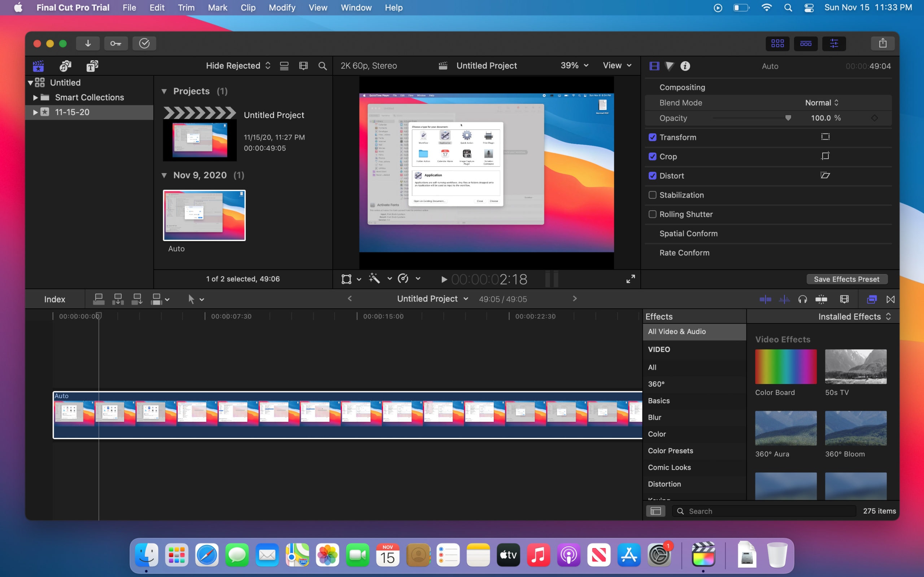The width and height of the screenshot is (924, 577).
Task: Open the Photos and Audio sidebar
Action: pos(65,66)
